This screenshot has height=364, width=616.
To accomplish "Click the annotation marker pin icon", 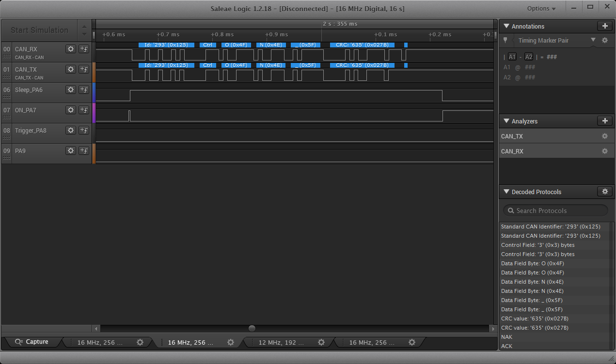I will point(505,41).
